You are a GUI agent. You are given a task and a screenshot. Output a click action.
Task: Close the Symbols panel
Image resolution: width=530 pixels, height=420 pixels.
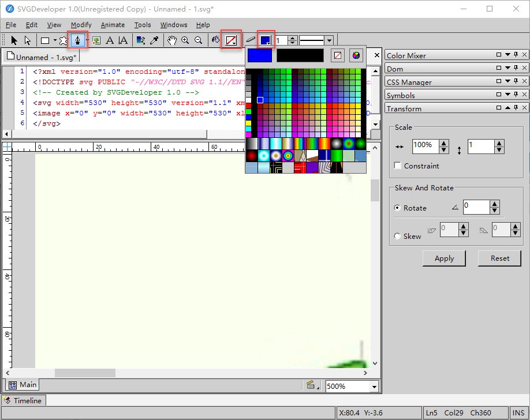tap(524, 94)
